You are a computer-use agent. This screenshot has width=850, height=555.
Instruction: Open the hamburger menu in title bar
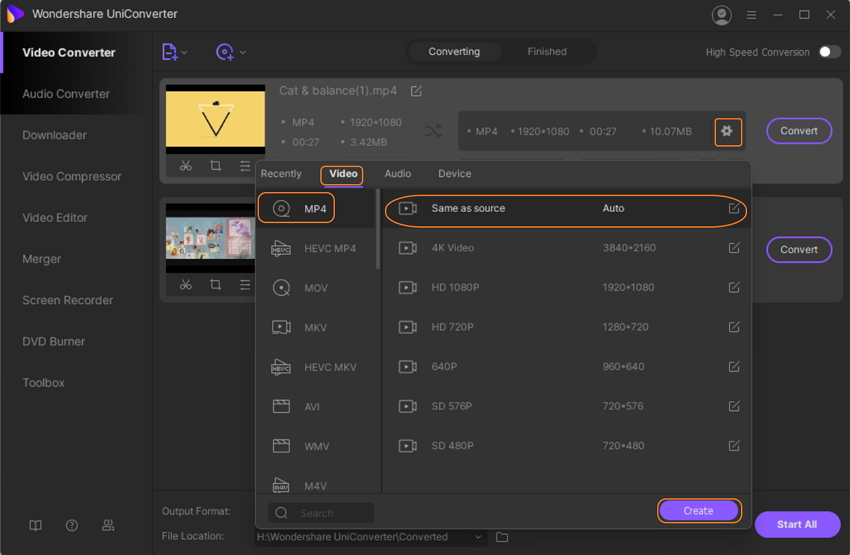click(x=751, y=15)
